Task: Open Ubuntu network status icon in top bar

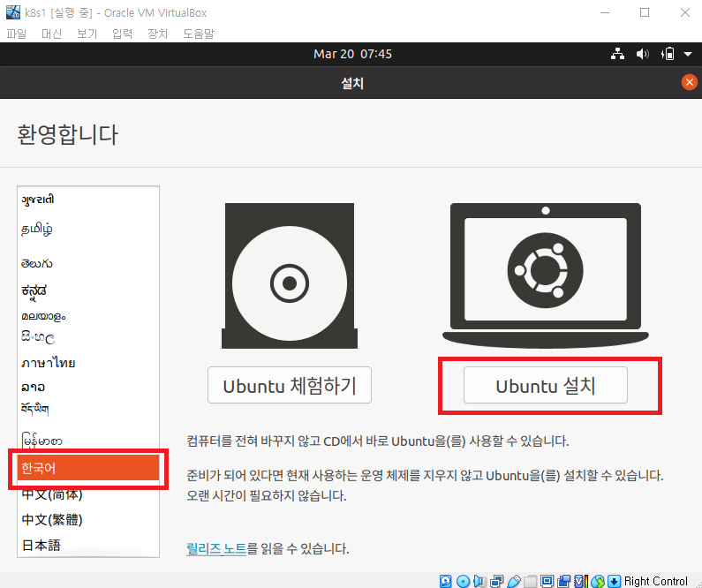Action: pos(618,54)
